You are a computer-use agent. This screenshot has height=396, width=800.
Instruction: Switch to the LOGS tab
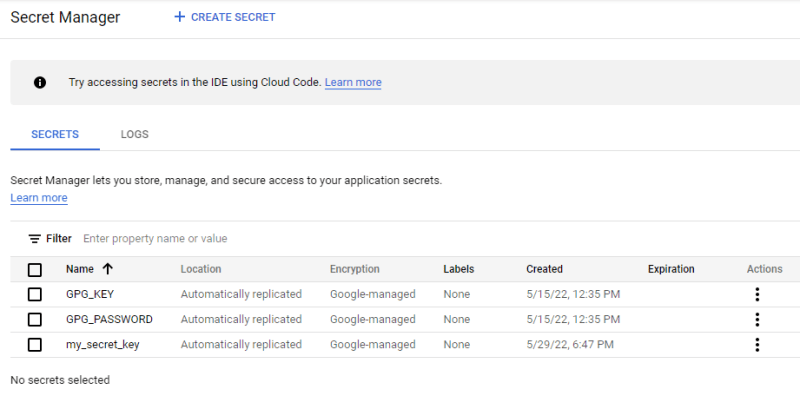click(135, 134)
